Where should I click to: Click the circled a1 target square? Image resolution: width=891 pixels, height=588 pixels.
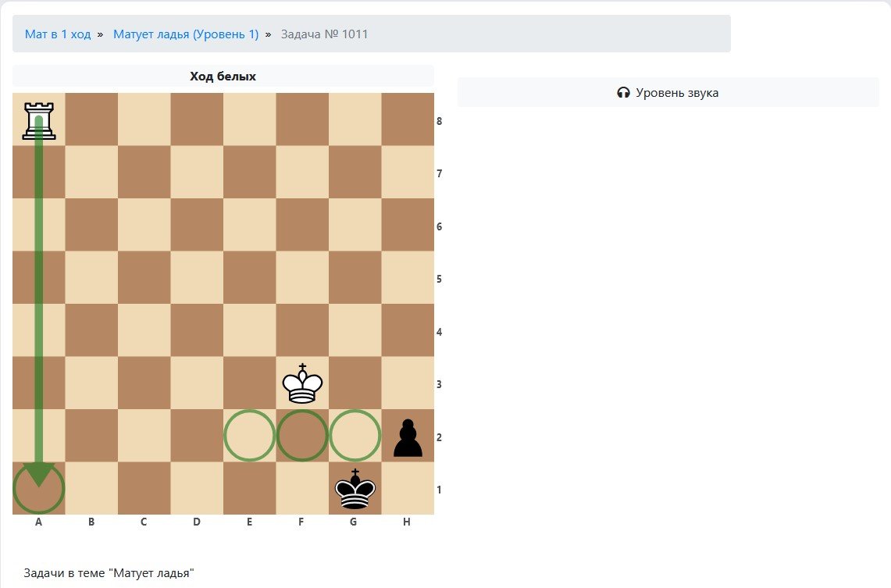[x=38, y=490]
